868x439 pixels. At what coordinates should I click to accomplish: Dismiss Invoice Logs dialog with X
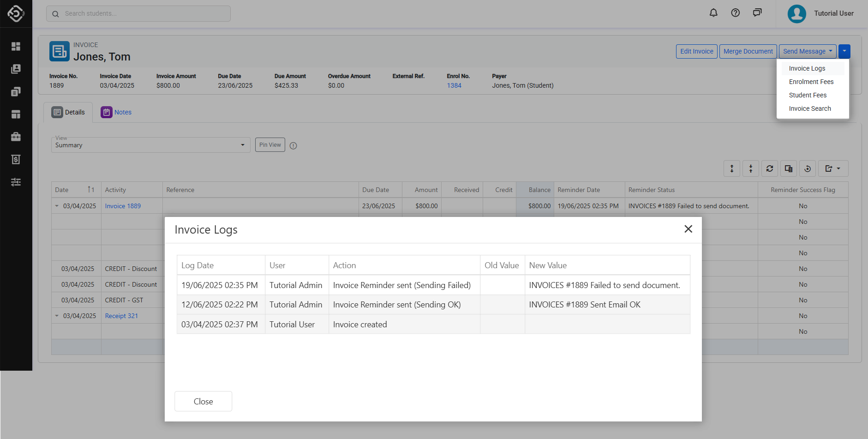(x=688, y=229)
